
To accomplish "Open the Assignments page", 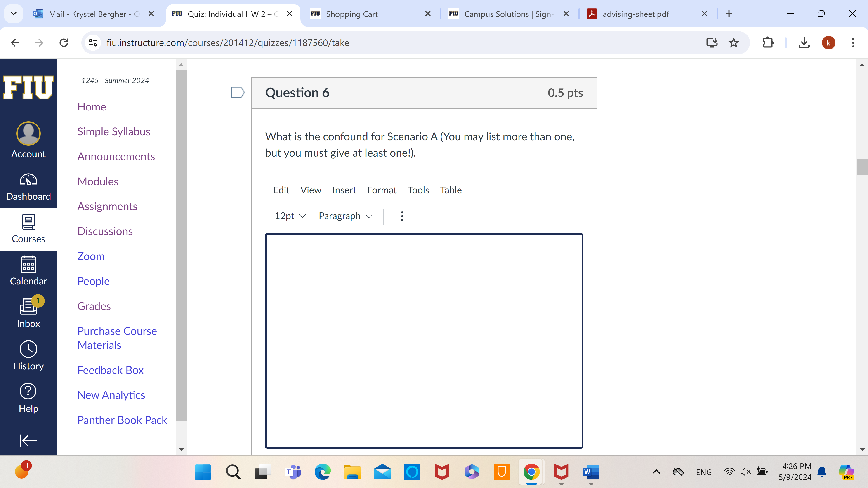I will tap(107, 206).
